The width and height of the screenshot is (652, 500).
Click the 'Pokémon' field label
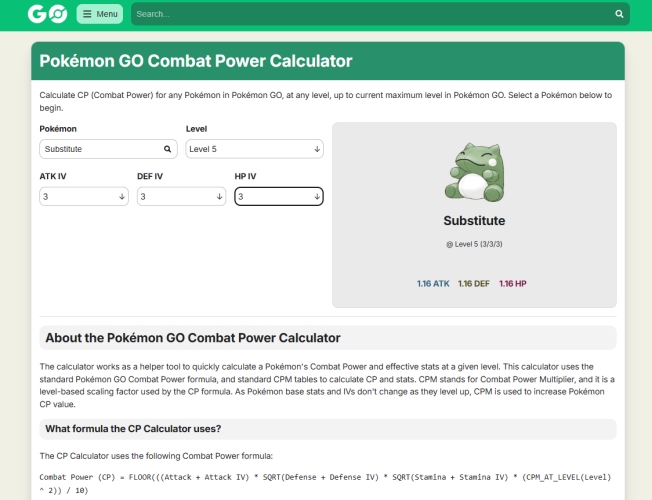[58, 129]
